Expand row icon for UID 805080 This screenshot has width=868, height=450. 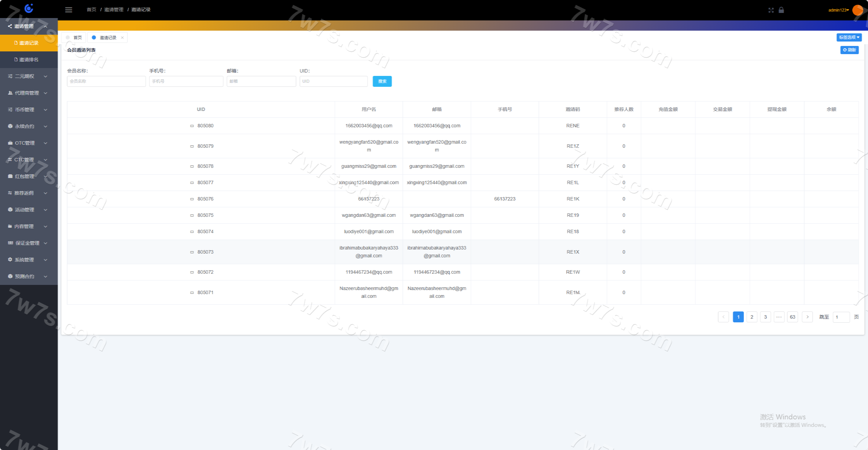pos(192,126)
